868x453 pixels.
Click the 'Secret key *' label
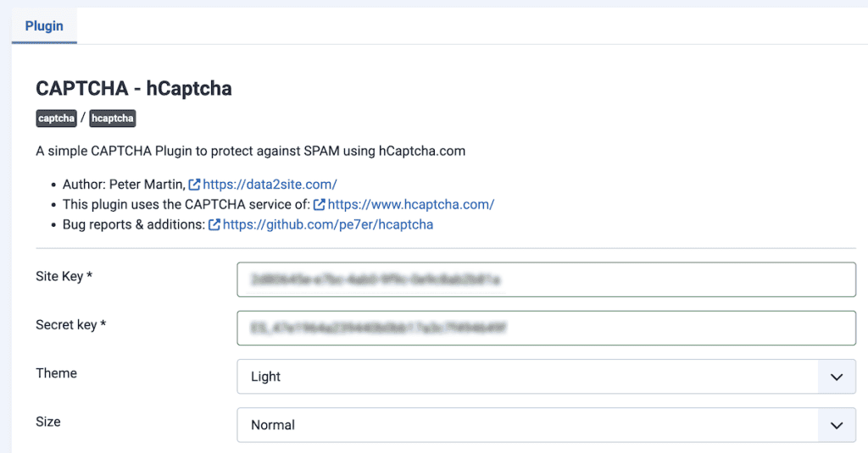click(71, 324)
